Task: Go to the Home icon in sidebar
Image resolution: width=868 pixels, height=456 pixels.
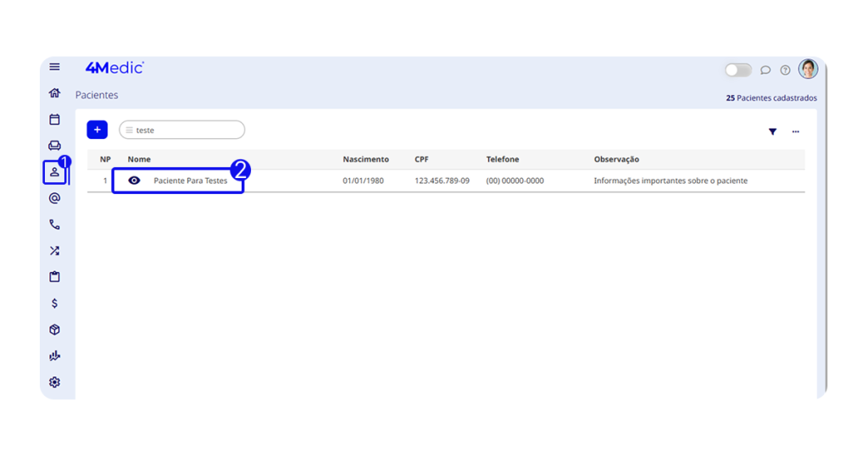Action: click(54, 93)
